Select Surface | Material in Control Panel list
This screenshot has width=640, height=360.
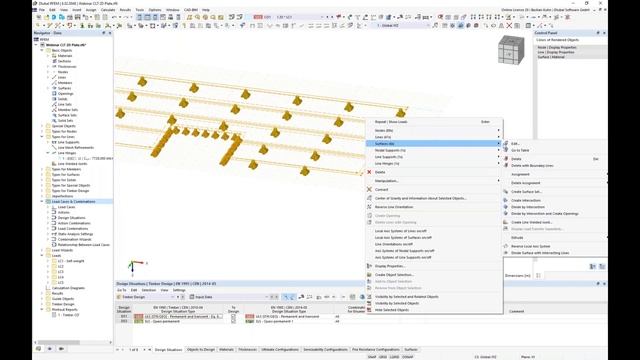(x=551, y=57)
